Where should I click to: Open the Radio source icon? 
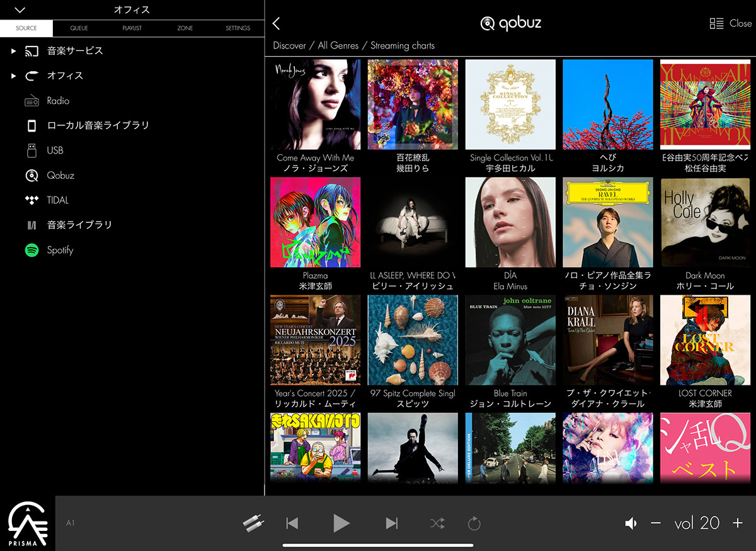(x=31, y=101)
